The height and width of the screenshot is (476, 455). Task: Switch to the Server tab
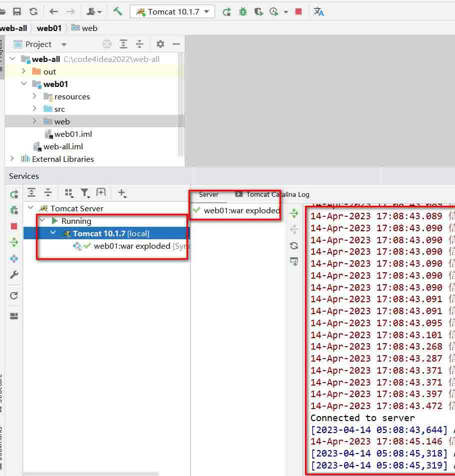(208, 195)
